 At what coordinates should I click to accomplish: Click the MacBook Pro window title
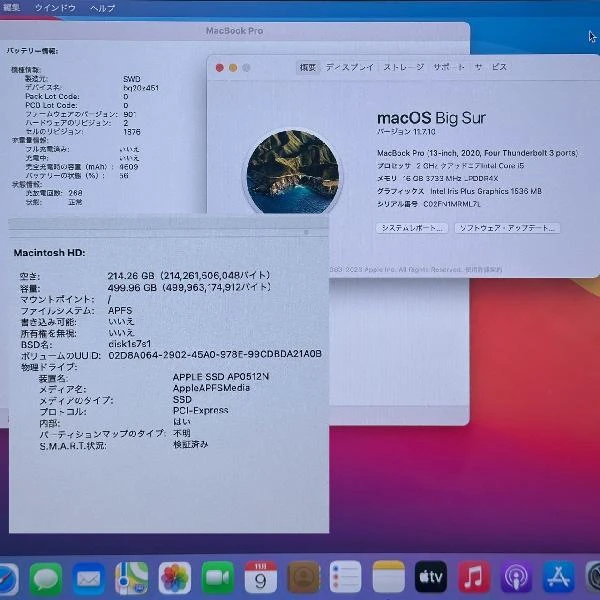point(235,31)
